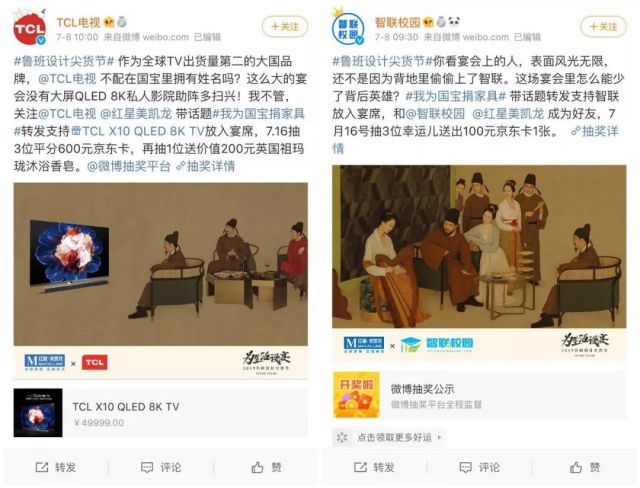640x488 pixels.
Task: Open the 微博抽奖公示 lottery card
Action: point(479,395)
